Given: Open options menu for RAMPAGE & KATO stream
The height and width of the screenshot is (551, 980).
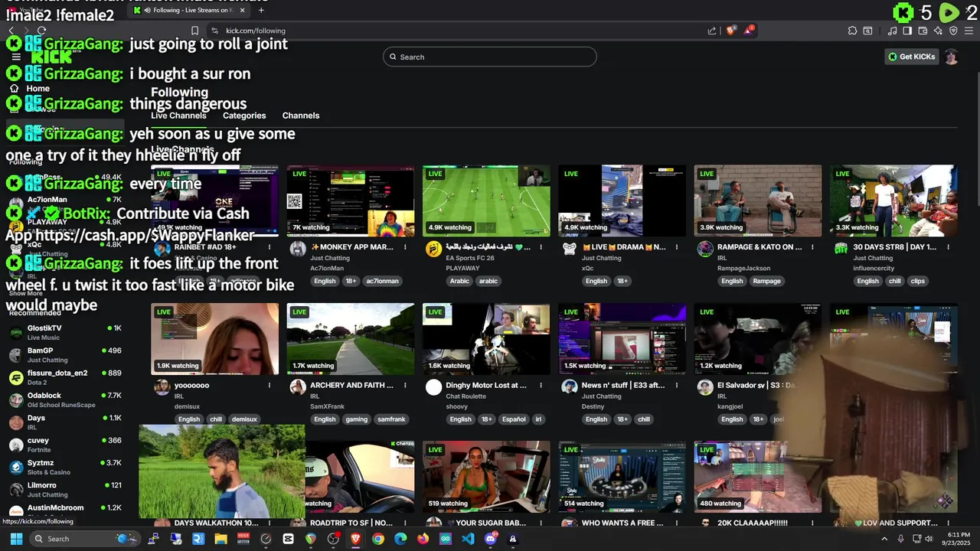Looking at the screenshot, I should 812,247.
